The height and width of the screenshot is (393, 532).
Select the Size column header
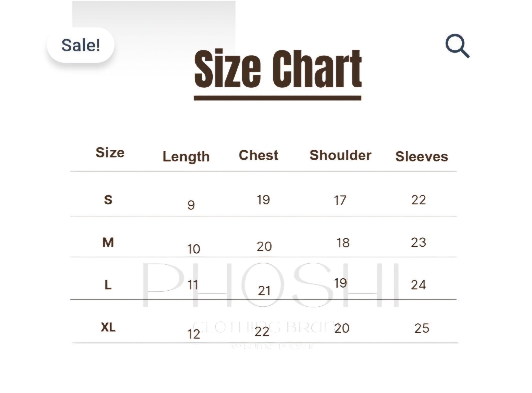110,152
